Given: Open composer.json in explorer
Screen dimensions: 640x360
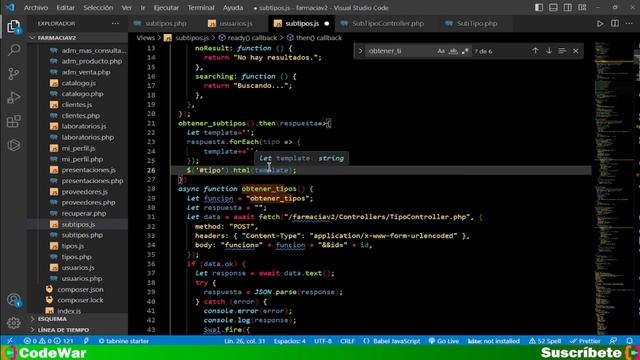Looking at the screenshot, I should pyautogui.click(x=80, y=289).
